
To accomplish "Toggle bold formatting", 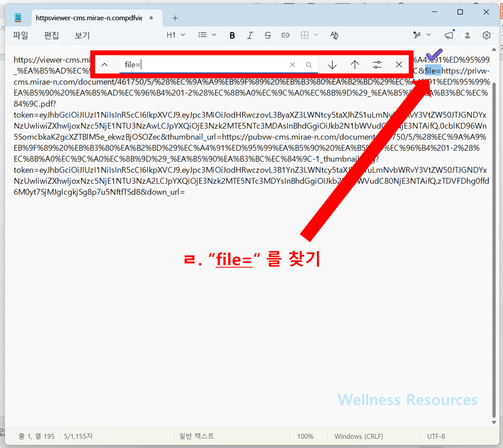I will (232, 35).
